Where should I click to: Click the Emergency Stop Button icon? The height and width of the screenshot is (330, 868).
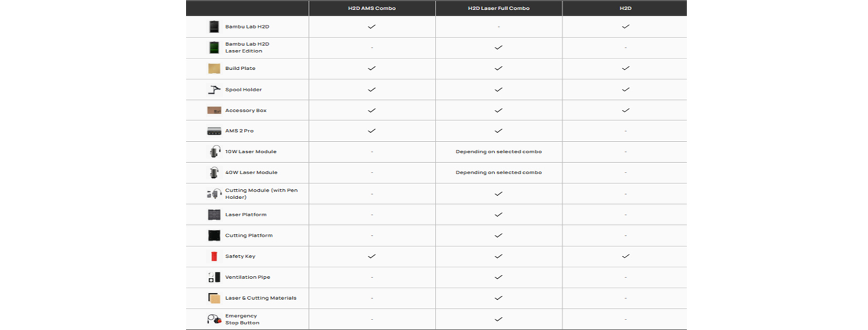click(x=214, y=319)
